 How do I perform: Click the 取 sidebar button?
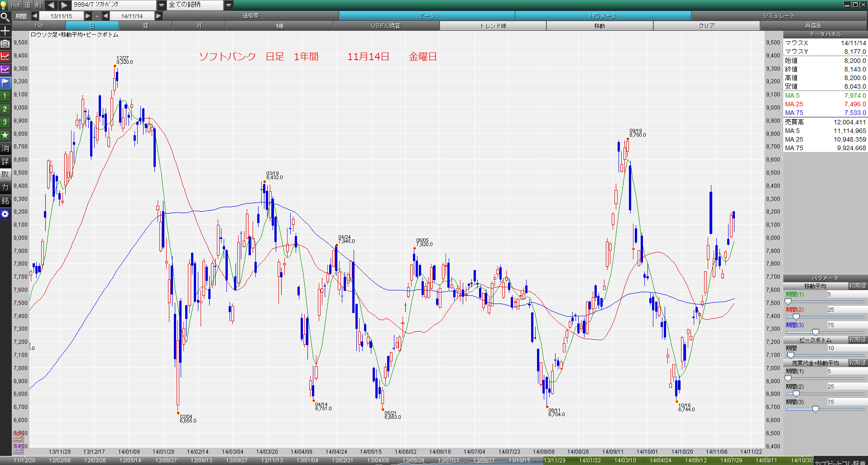tap(5, 175)
